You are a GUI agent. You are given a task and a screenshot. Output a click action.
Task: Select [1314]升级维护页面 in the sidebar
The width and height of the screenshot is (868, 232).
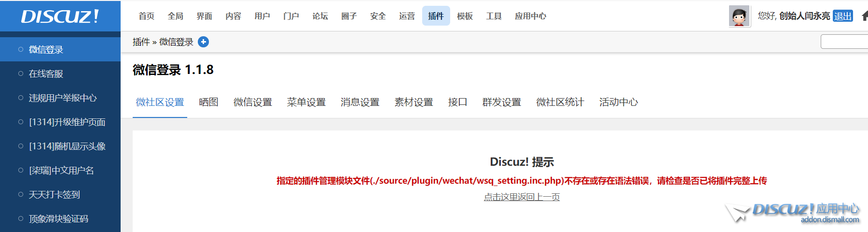[x=60, y=122]
